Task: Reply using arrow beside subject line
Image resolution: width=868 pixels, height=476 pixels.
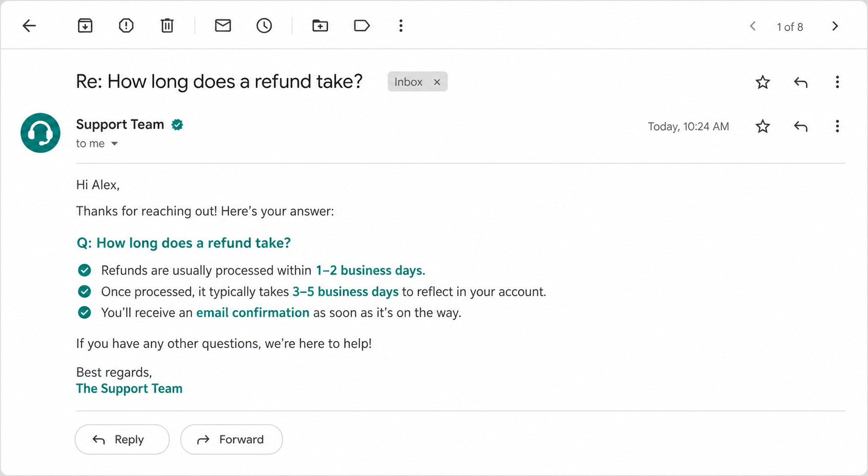Action: click(x=801, y=82)
